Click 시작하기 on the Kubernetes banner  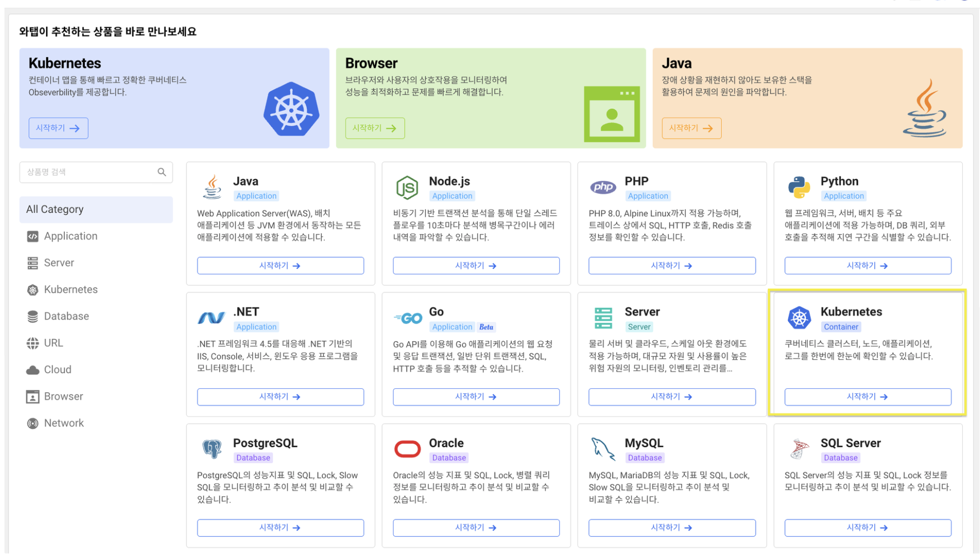(x=58, y=128)
